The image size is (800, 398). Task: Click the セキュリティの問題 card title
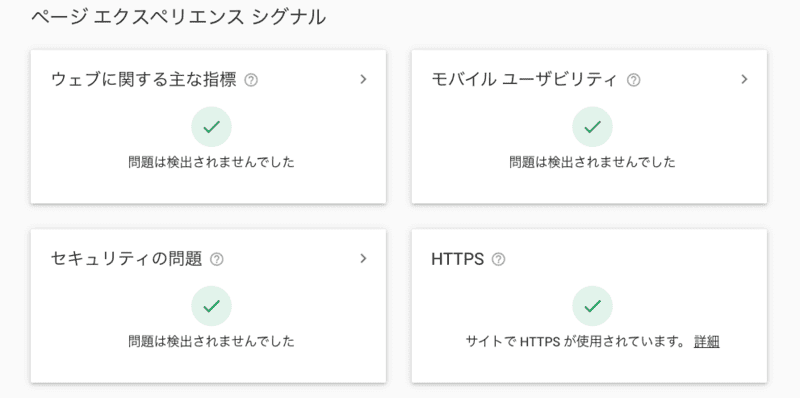[x=127, y=259]
